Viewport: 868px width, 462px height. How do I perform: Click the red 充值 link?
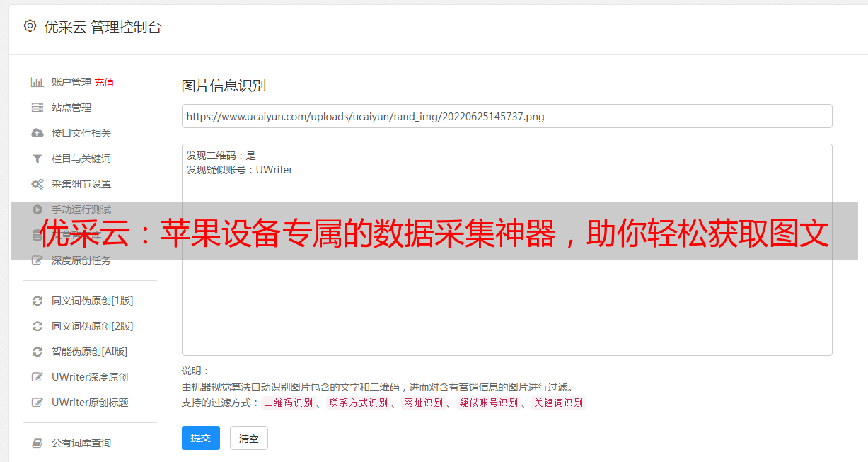(x=104, y=82)
